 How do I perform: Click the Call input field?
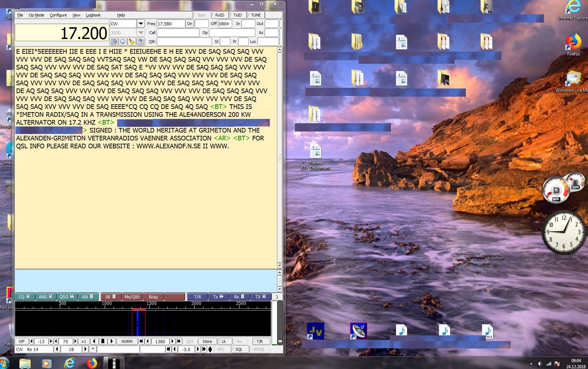click(x=178, y=33)
